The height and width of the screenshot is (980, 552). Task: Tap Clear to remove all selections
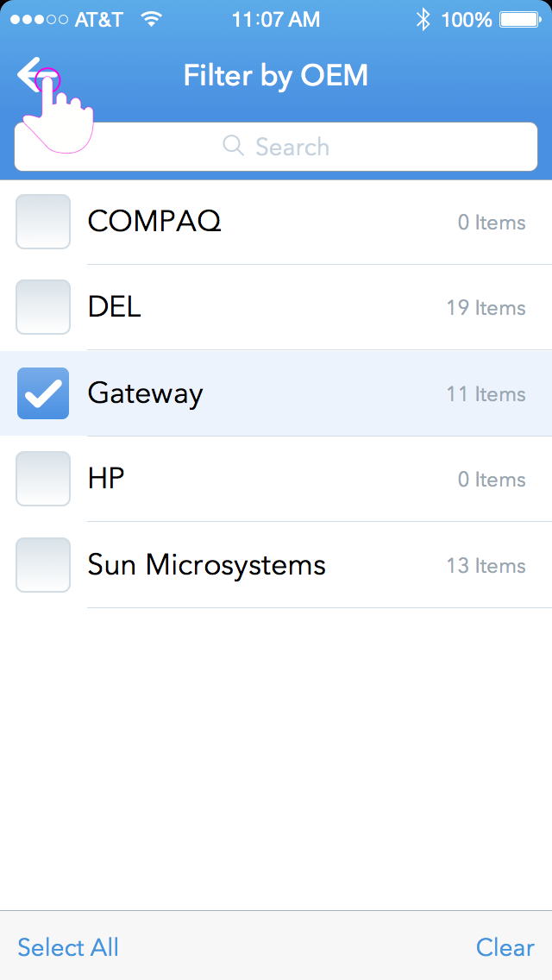tap(505, 947)
